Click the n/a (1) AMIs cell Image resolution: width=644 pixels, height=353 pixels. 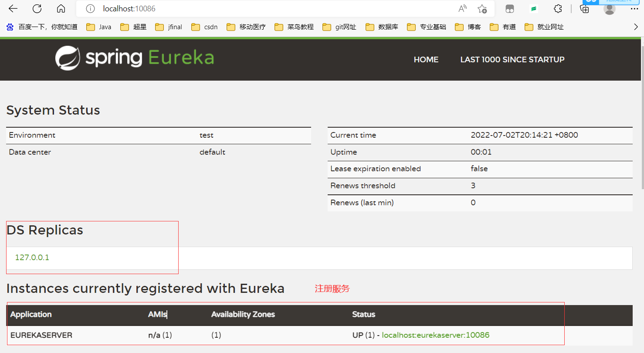pos(160,335)
